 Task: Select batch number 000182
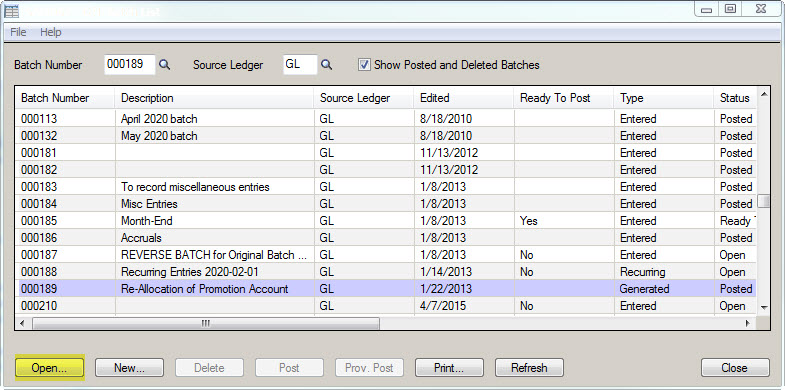coord(39,170)
